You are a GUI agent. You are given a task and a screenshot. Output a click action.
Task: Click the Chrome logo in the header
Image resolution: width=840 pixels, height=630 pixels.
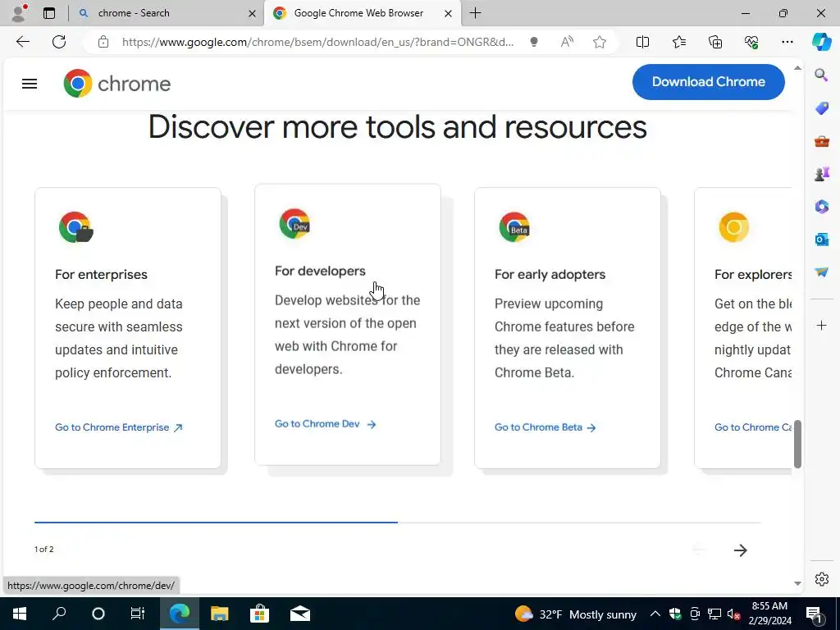(116, 84)
